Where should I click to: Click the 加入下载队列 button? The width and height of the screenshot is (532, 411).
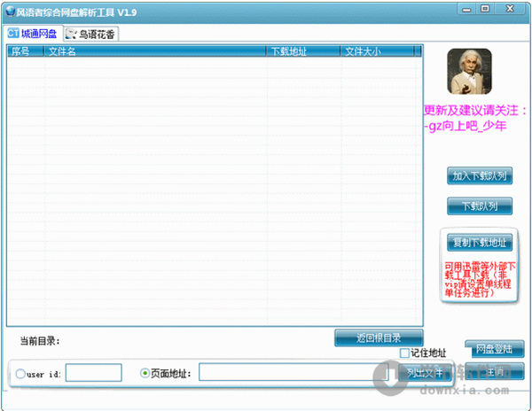pos(480,176)
